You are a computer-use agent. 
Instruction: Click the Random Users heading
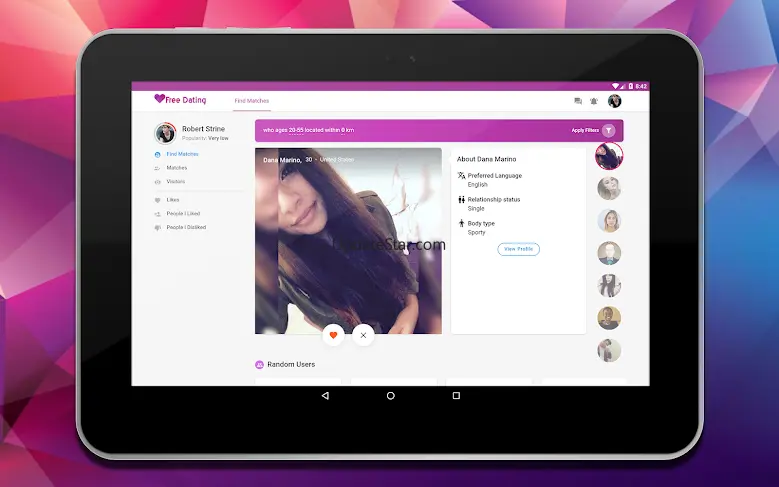[291, 364]
